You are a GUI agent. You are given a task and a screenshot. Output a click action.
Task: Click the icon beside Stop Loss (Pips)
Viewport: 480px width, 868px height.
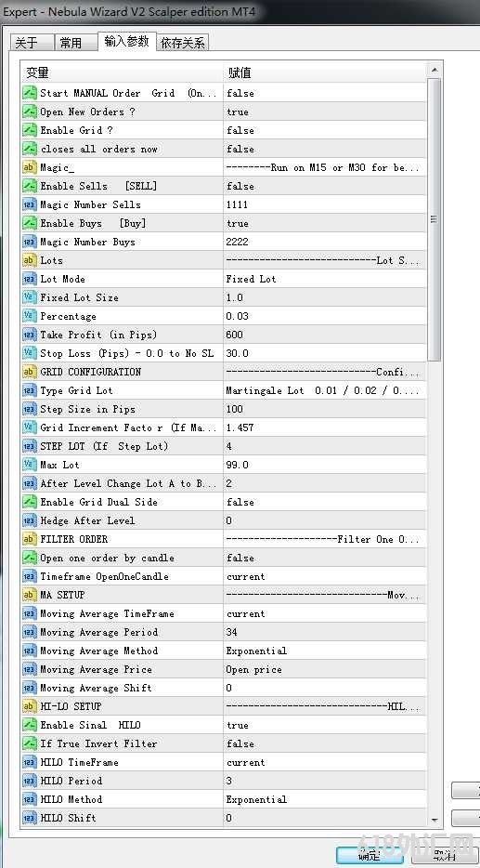30,353
